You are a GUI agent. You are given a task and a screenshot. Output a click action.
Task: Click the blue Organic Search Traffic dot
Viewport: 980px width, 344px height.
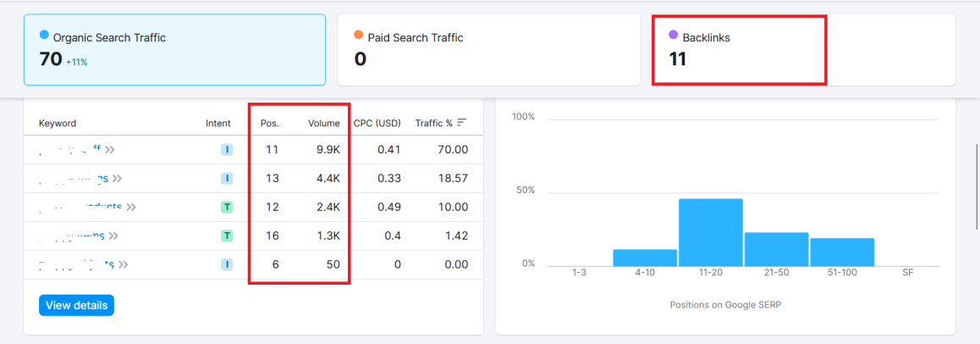(44, 35)
